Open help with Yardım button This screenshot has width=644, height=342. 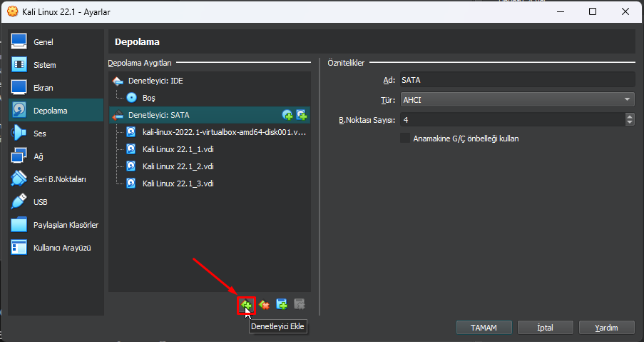pos(607,328)
